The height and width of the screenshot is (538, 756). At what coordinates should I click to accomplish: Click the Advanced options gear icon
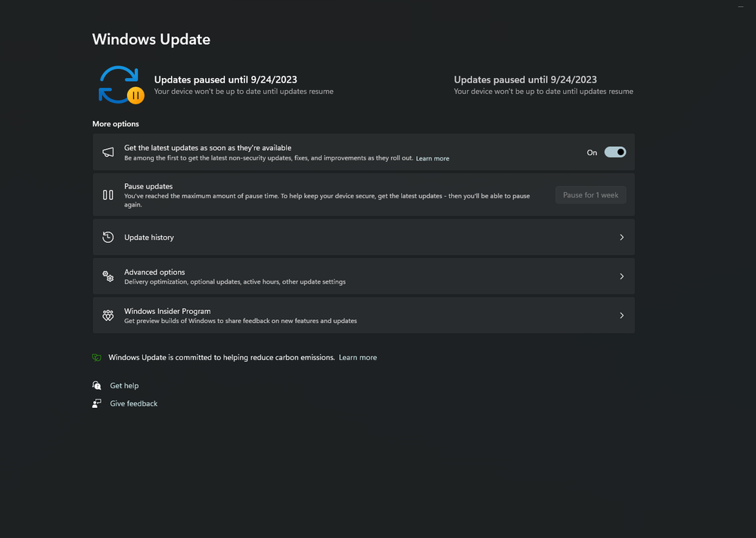click(108, 276)
